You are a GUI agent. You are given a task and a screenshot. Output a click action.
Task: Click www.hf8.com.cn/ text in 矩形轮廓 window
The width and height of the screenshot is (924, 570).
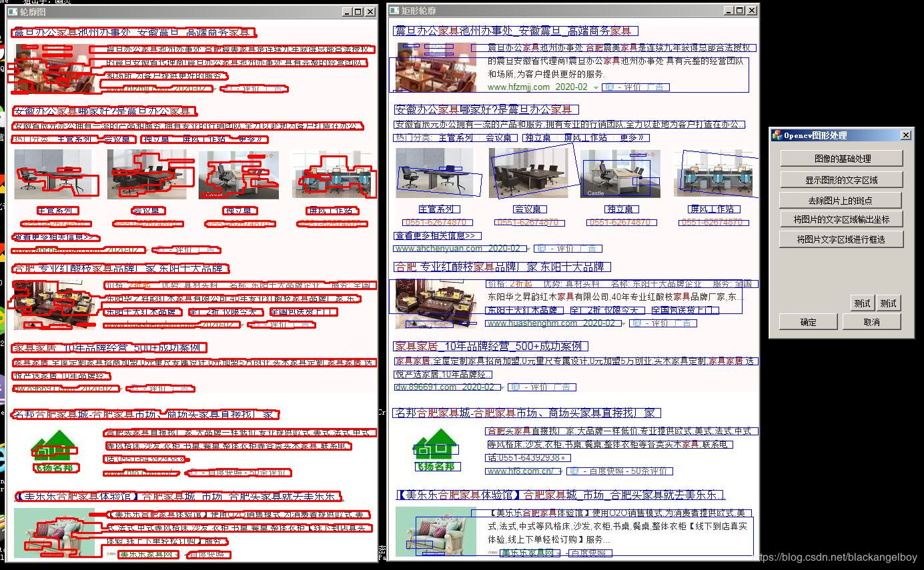(x=520, y=471)
